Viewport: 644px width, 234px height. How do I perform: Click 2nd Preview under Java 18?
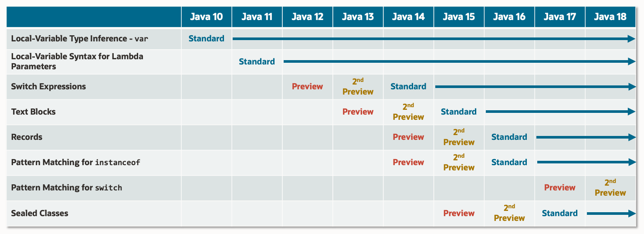click(x=610, y=188)
